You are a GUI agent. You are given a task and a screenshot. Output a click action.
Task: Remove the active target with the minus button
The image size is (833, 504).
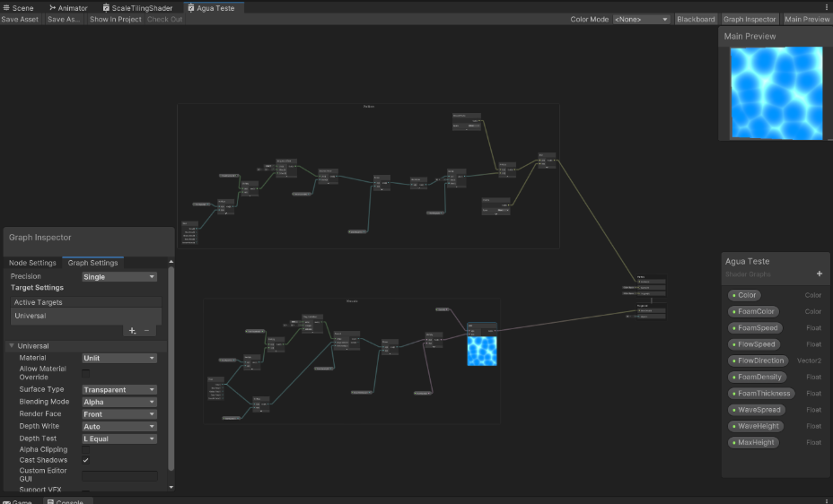(147, 331)
